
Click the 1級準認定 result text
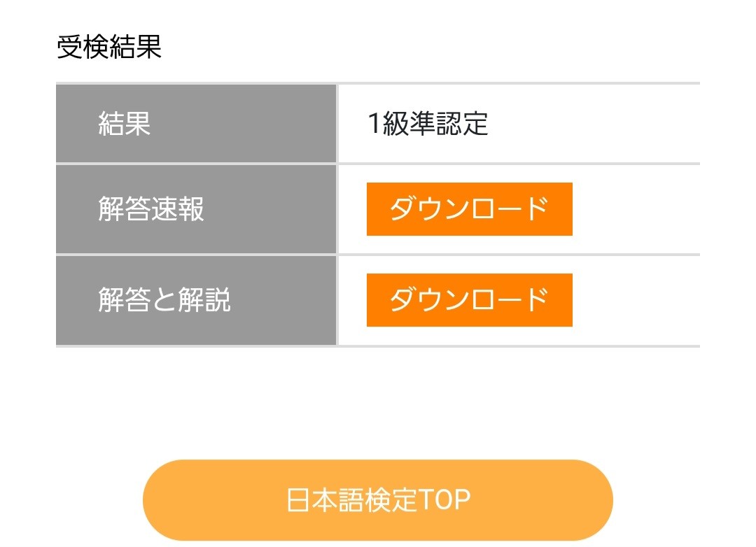point(428,124)
